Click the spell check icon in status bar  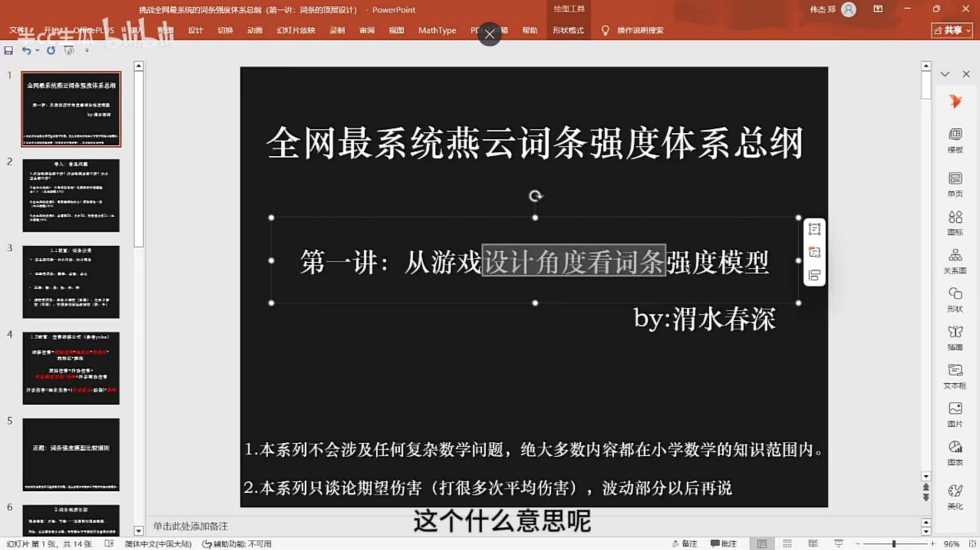109,544
